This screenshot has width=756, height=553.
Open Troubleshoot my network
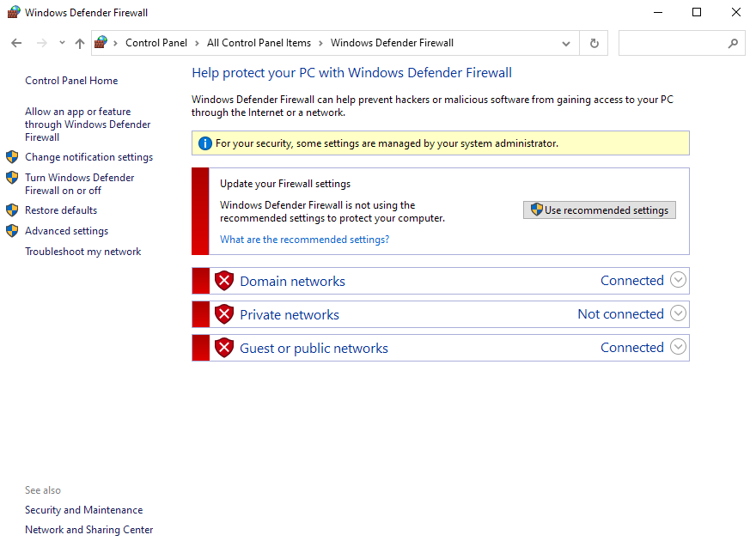[x=83, y=252]
